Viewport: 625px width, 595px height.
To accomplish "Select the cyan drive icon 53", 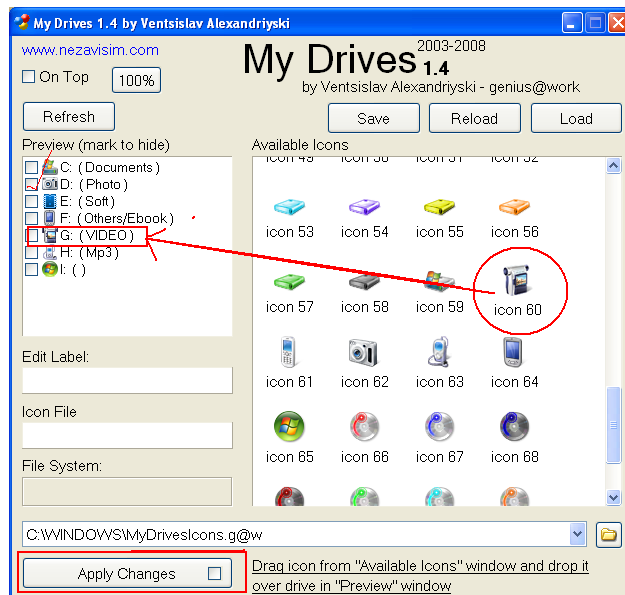I will tap(289, 207).
